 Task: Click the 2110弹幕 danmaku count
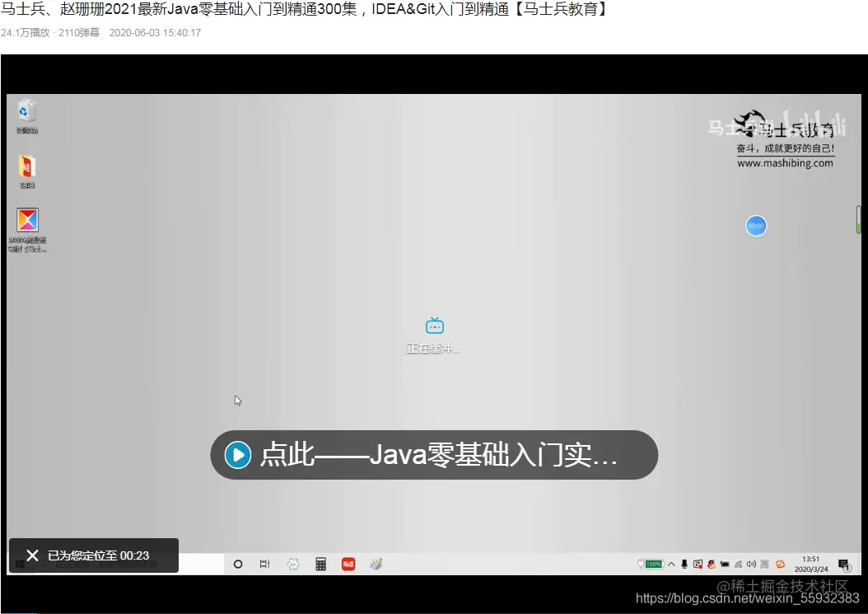click(79, 33)
